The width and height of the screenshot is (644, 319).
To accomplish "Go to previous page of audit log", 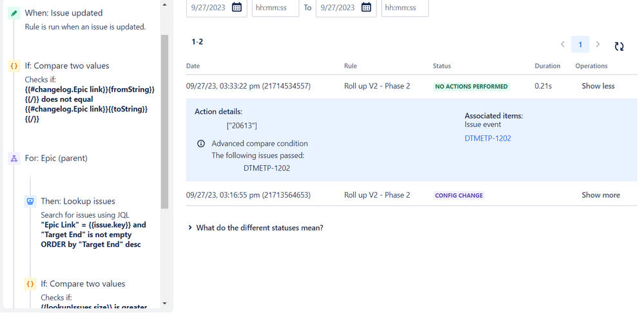I will [x=563, y=44].
